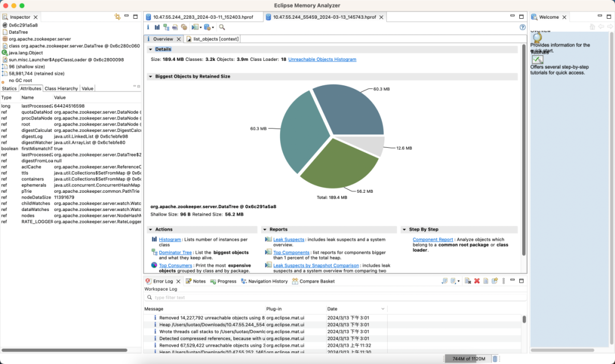Viewport: 615px width, 364px height.
Task: Open the query browser dropdown arrow
Action: [x=213, y=28]
